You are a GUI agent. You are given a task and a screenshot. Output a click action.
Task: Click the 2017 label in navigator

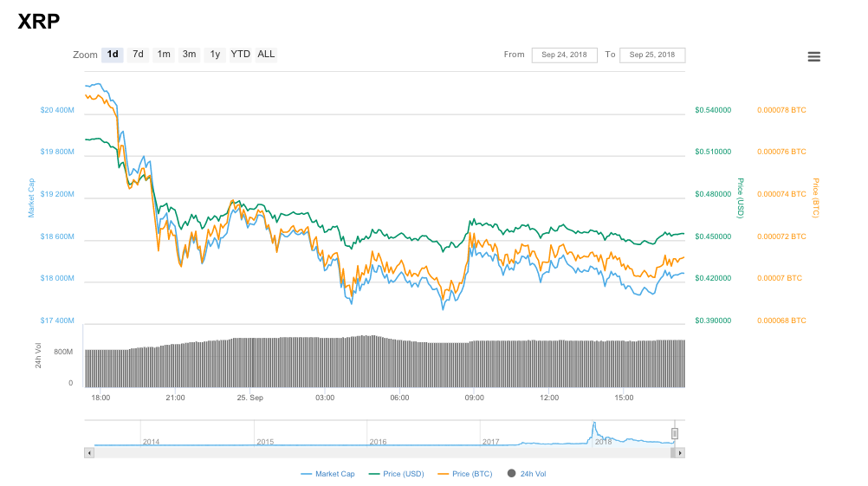click(x=490, y=442)
